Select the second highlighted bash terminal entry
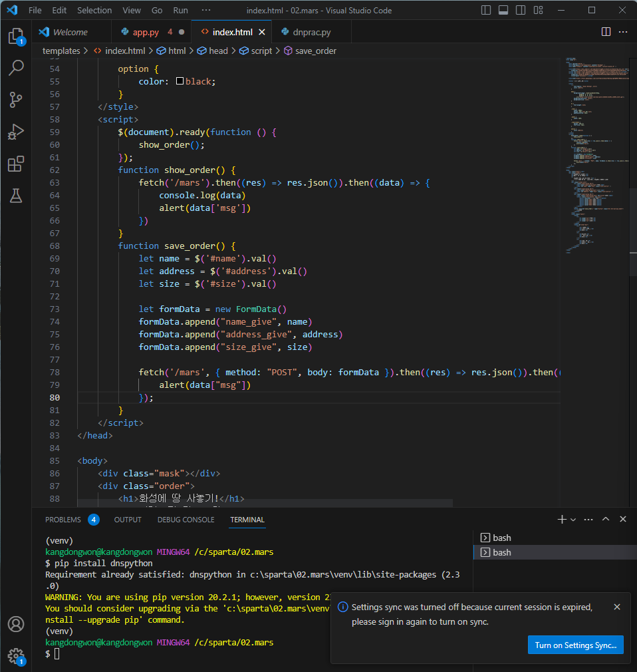 click(x=555, y=552)
